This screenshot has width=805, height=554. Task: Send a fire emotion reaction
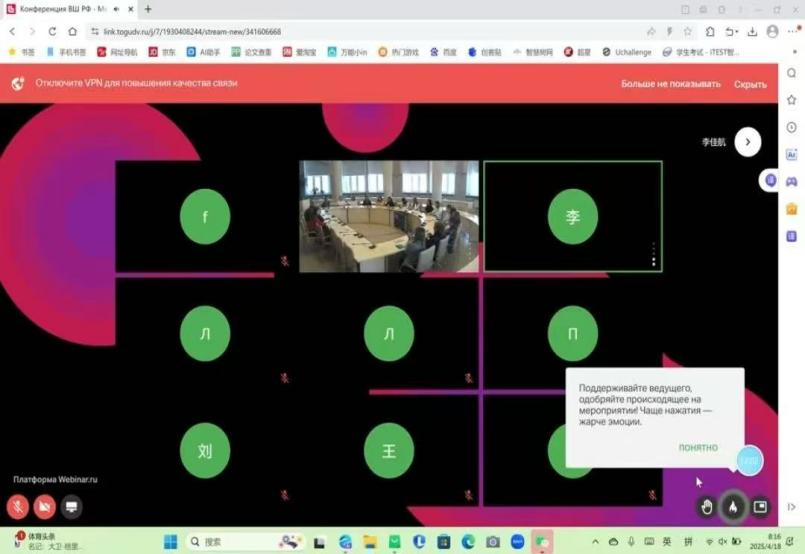click(x=733, y=507)
